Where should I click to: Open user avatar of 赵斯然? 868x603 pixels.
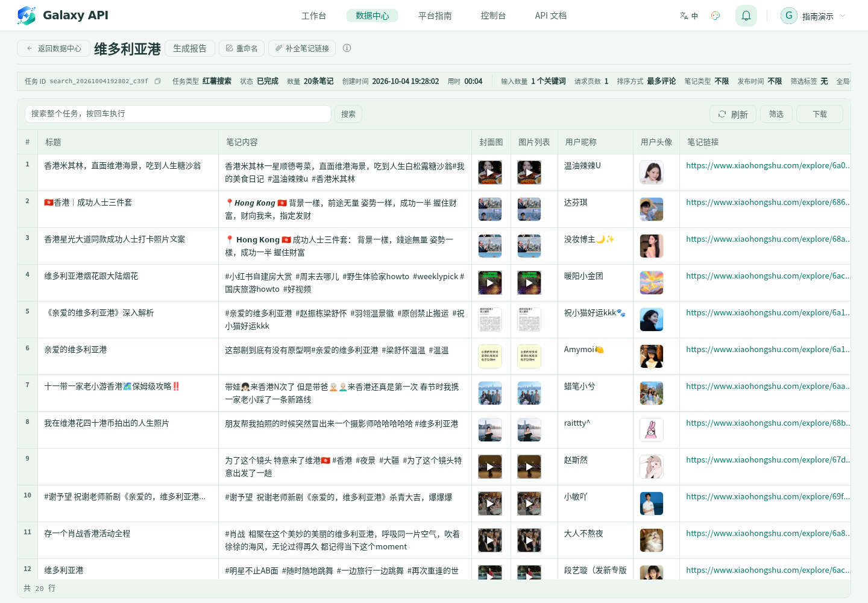pos(652,467)
